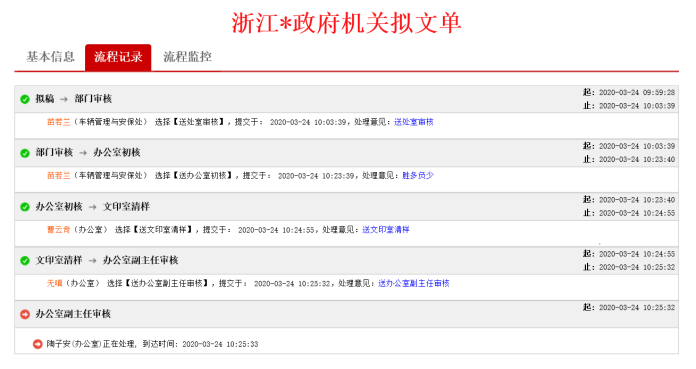Select the 办公室副主任审核 current step heading
Image resolution: width=696 pixels, height=369 pixels.
coord(73,314)
